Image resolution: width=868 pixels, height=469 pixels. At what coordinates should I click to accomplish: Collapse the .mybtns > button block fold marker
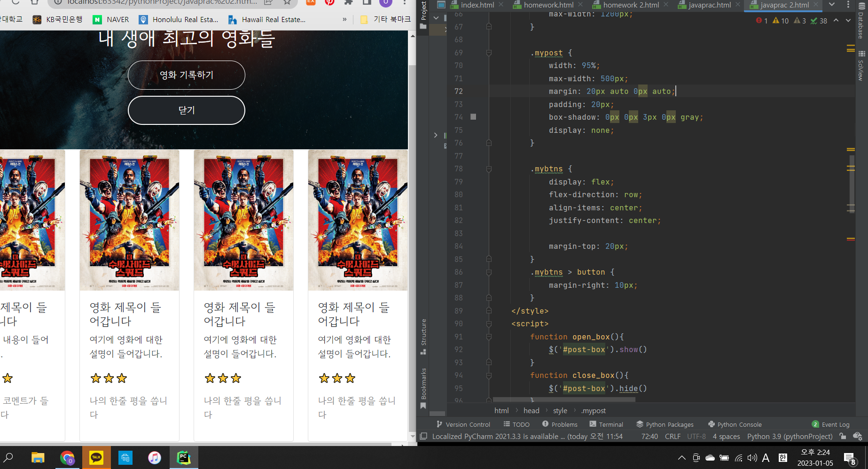(x=489, y=272)
